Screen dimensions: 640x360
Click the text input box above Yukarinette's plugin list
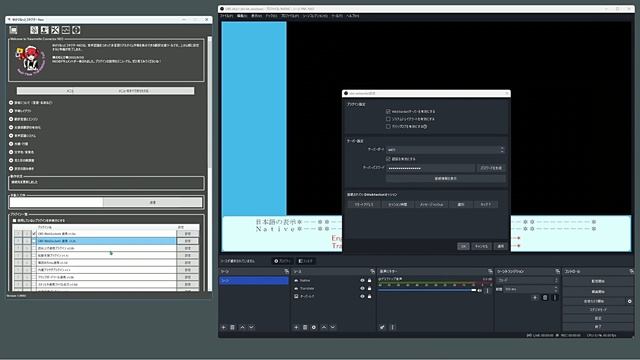tap(56, 202)
